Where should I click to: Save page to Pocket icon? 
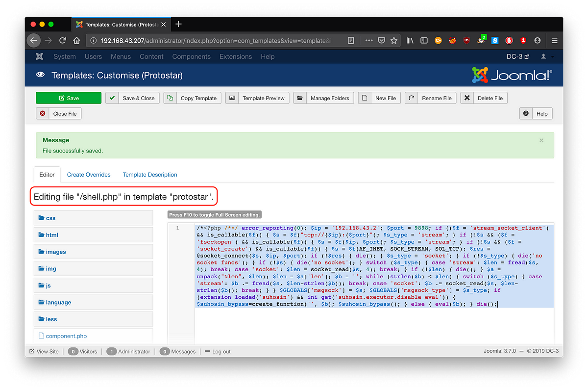click(x=382, y=41)
